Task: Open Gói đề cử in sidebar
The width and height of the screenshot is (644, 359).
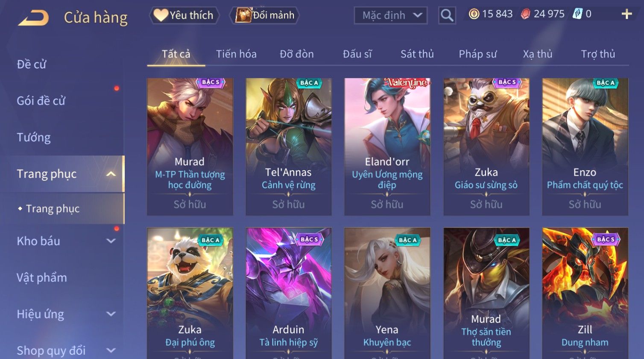Action: click(41, 101)
